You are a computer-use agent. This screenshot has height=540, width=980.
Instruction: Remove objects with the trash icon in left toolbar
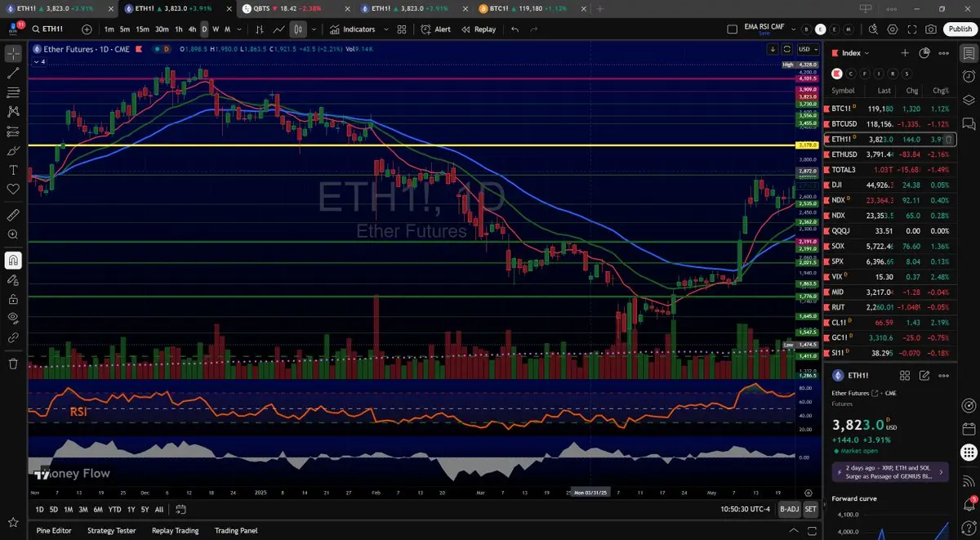tap(13, 364)
